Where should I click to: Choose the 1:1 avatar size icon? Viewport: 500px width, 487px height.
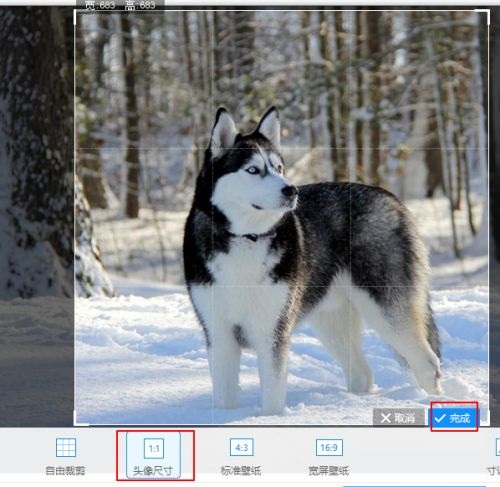point(154,448)
